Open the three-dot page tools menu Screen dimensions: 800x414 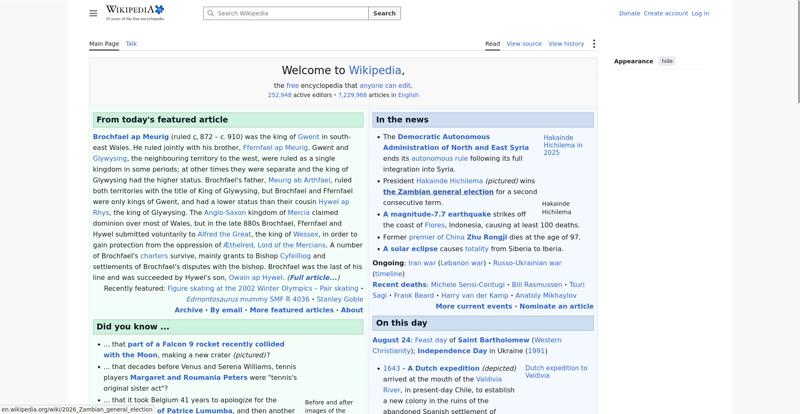coord(593,44)
